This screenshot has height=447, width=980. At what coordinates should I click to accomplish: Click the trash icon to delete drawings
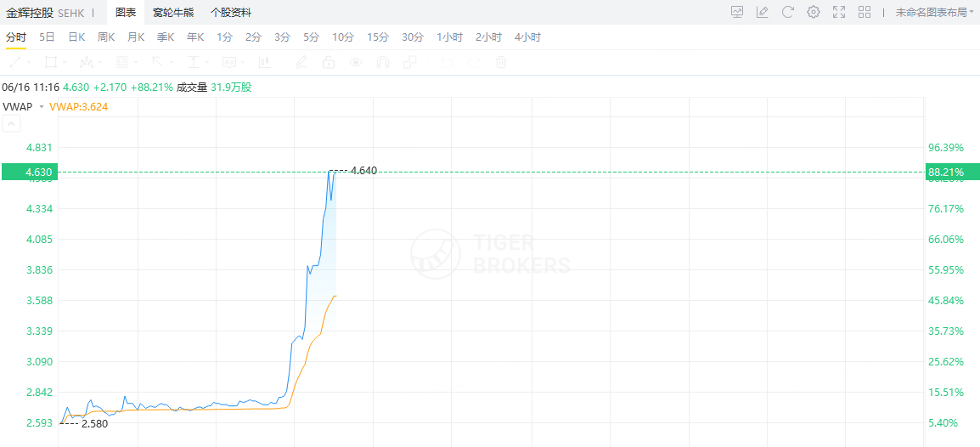coord(500,62)
